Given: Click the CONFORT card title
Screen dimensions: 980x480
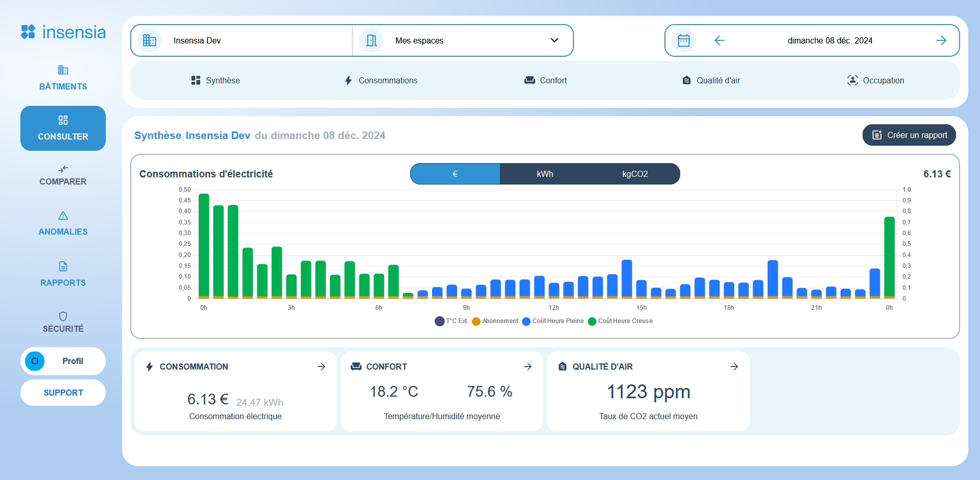Looking at the screenshot, I should tap(387, 367).
